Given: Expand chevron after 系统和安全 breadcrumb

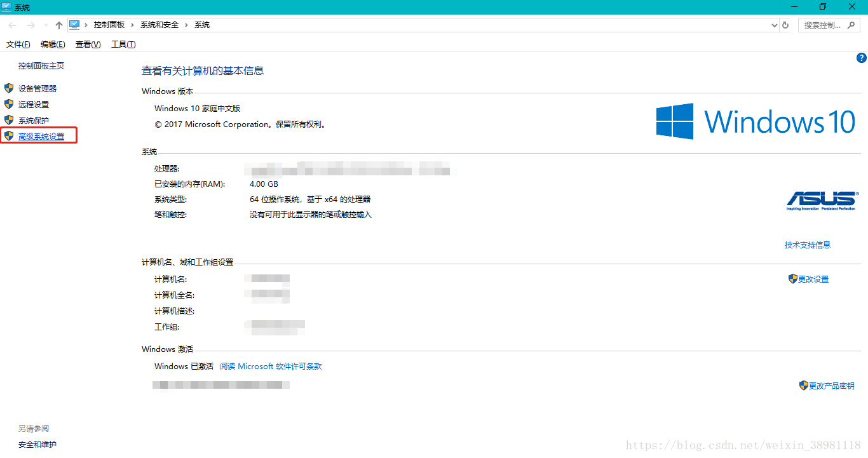Looking at the screenshot, I should [x=187, y=25].
